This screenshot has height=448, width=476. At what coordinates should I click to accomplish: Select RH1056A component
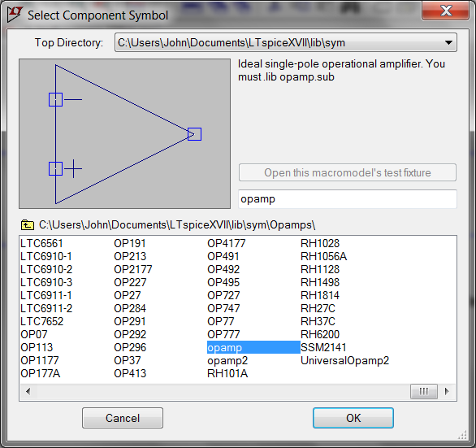323,256
